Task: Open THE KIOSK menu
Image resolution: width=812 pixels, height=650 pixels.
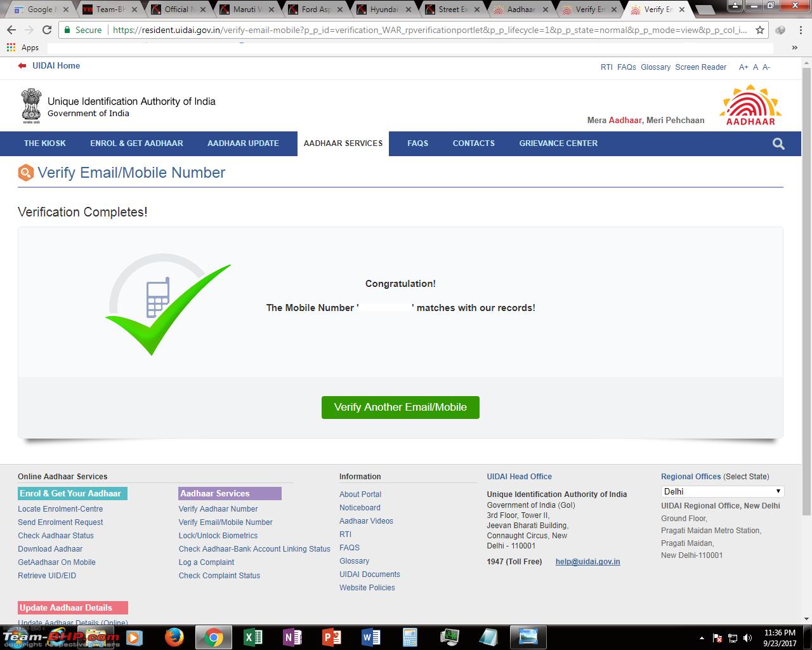Action: [44, 143]
